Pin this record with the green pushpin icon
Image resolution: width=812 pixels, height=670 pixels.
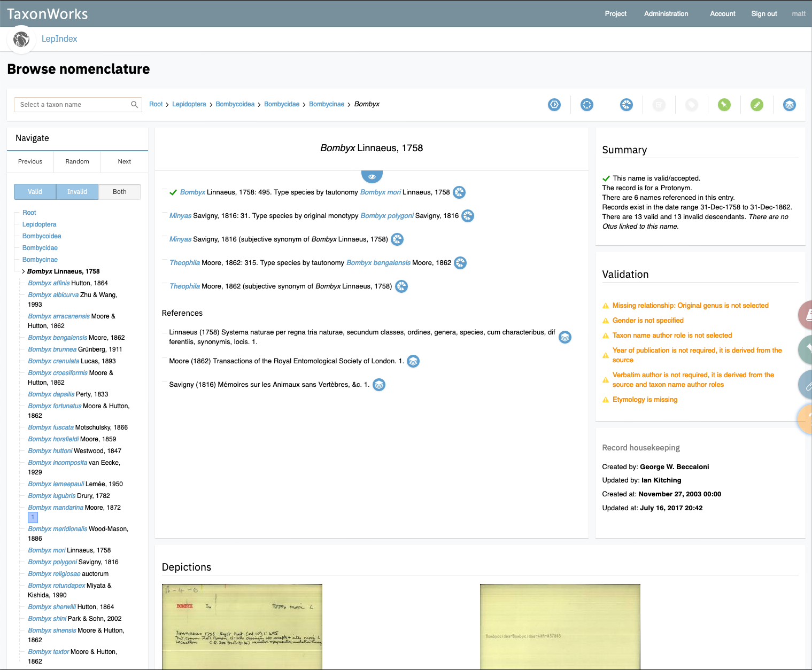tap(724, 105)
